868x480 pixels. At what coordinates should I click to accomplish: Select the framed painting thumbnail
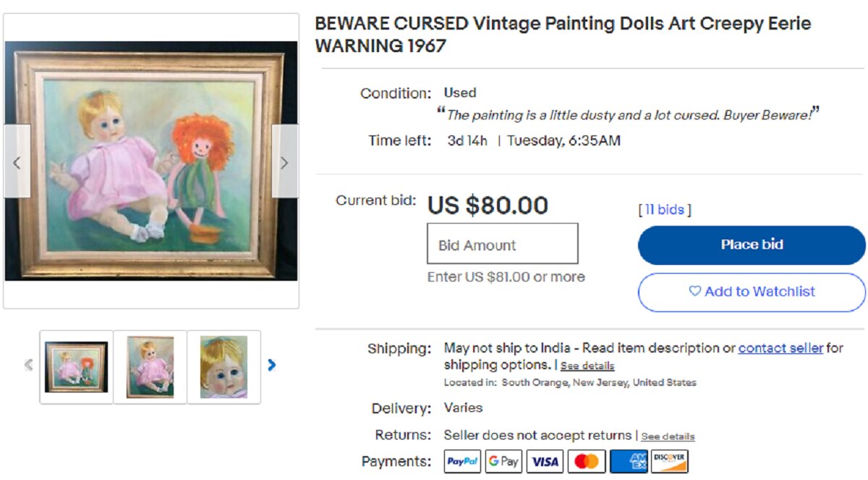click(x=77, y=366)
